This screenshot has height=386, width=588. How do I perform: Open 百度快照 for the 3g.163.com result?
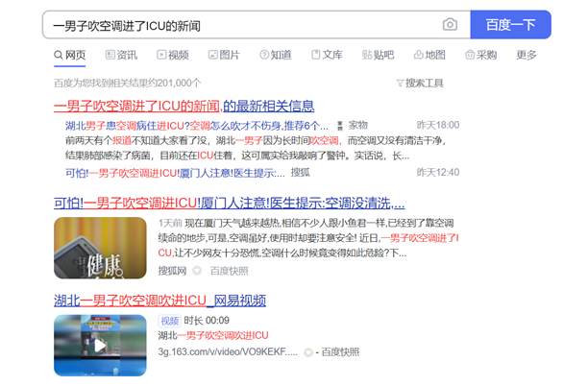[340, 351]
